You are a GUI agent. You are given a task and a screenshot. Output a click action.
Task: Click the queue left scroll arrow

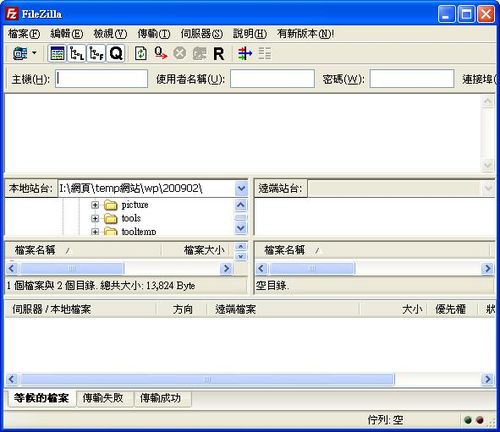coord(12,379)
